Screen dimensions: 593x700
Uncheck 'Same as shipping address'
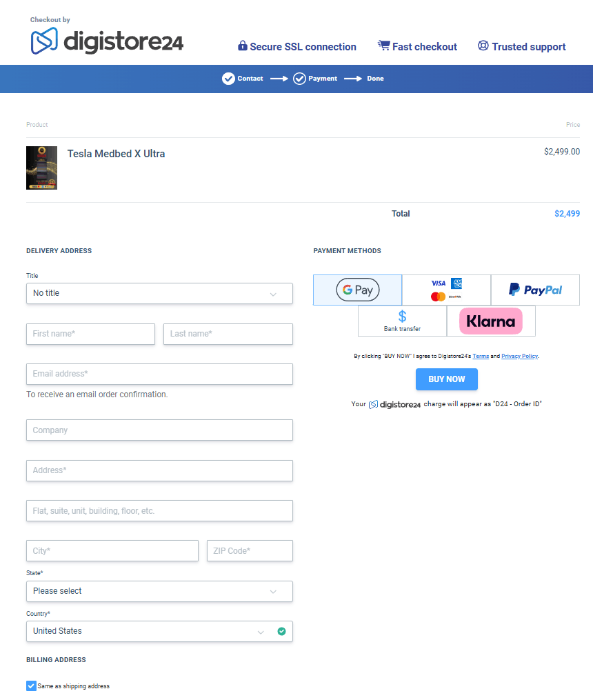tap(30, 686)
